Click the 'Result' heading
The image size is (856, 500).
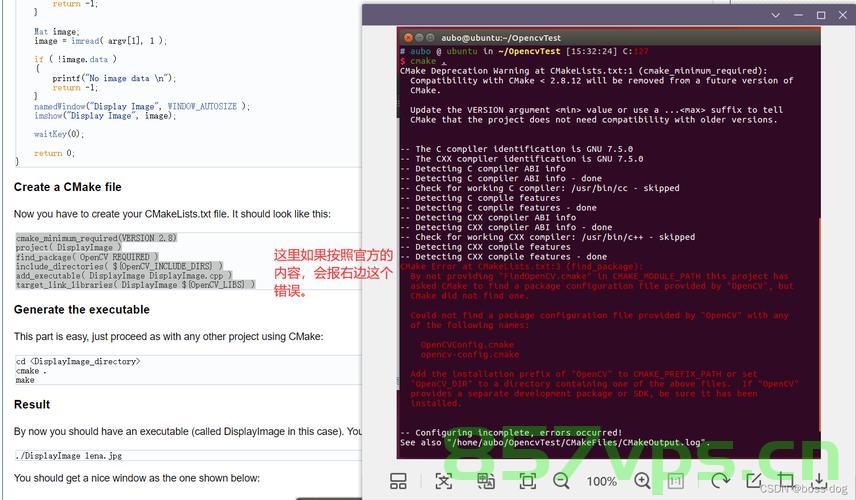point(32,405)
